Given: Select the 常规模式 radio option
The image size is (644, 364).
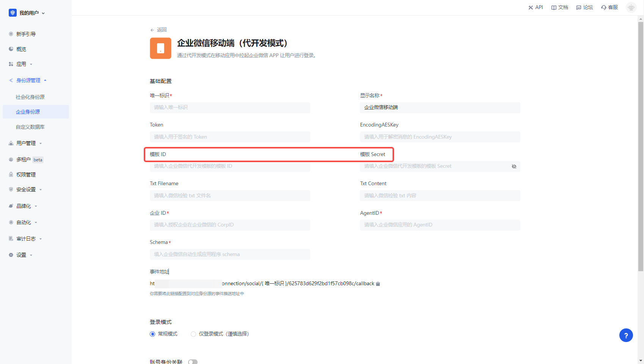Looking at the screenshot, I should pos(152,334).
